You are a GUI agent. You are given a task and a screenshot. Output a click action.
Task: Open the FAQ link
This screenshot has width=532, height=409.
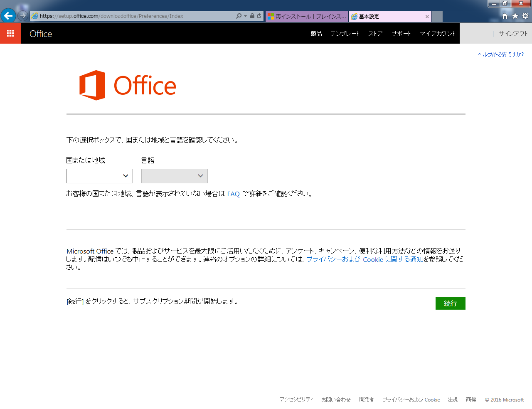(x=234, y=194)
